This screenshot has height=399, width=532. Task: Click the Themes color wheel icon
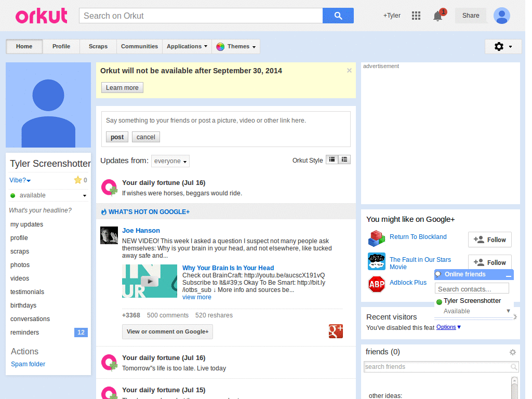coord(220,46)
